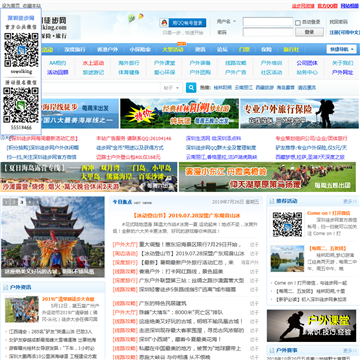Open the 官方QQ群 link at top
Viewport: 360px width, 360px height.
click(327, 6)
